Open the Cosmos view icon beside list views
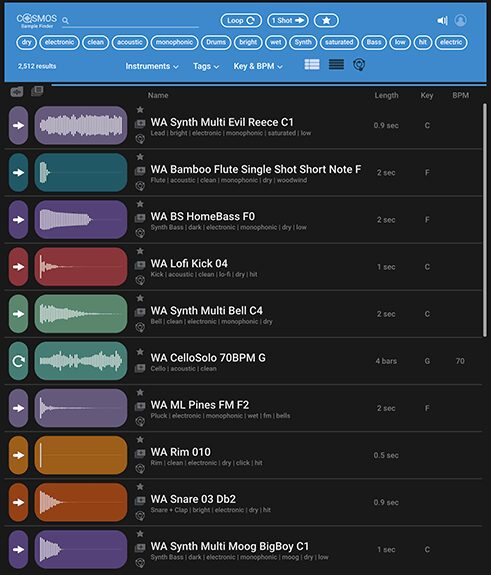 [x=359, y=65]
